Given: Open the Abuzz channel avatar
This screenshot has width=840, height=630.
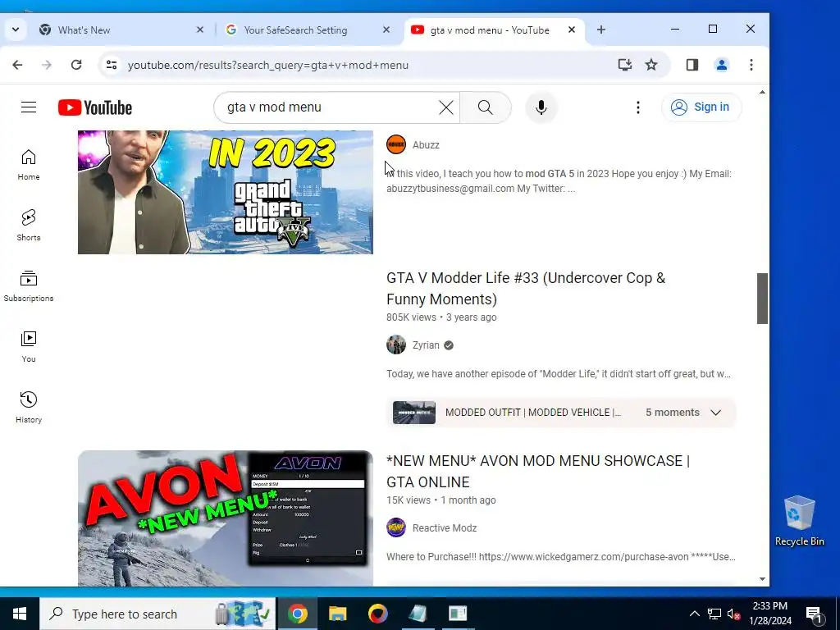Looking at the screenshot, I should 396,144.
